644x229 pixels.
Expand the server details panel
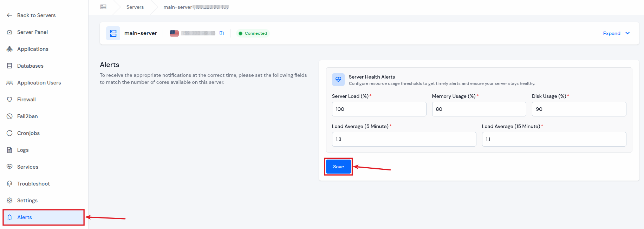click(x=612, y=33)
